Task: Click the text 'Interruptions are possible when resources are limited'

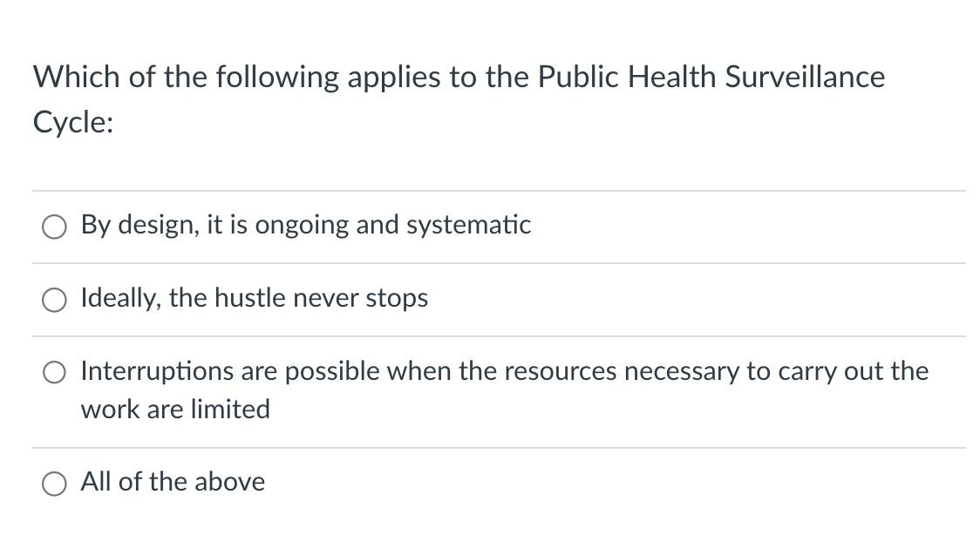Action: 504,370
